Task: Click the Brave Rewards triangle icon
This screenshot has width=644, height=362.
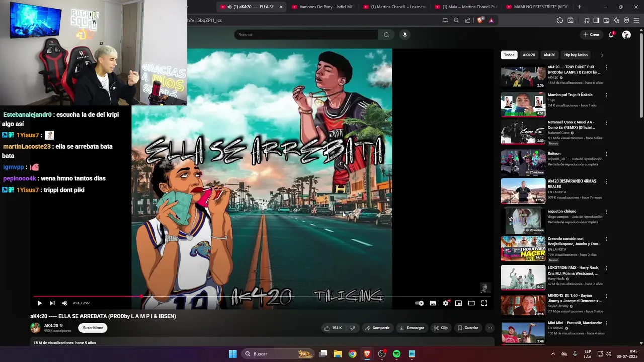Action: [x=491, y=20]
